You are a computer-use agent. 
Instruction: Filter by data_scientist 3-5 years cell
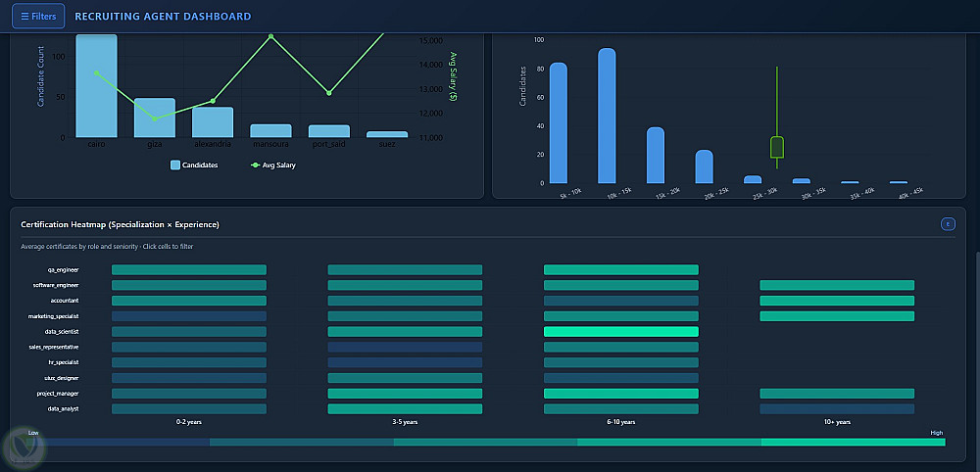405,332
